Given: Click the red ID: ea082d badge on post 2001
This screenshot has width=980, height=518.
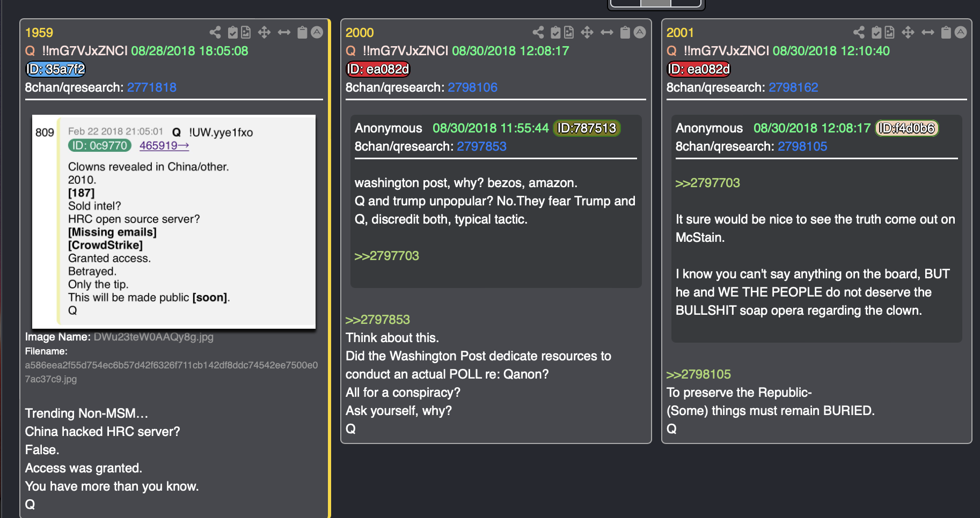Looking at the screenshot, I should 699,69.
